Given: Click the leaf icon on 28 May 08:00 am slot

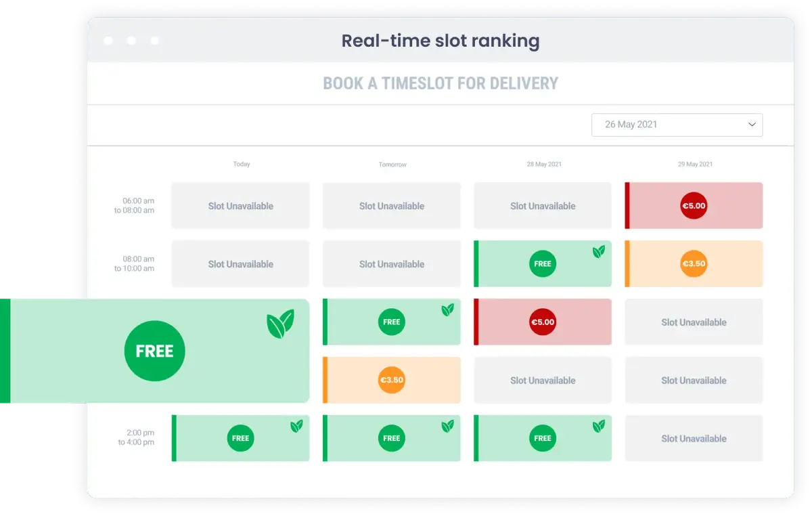Looking at the screenshot, I should tap(599, 252).
